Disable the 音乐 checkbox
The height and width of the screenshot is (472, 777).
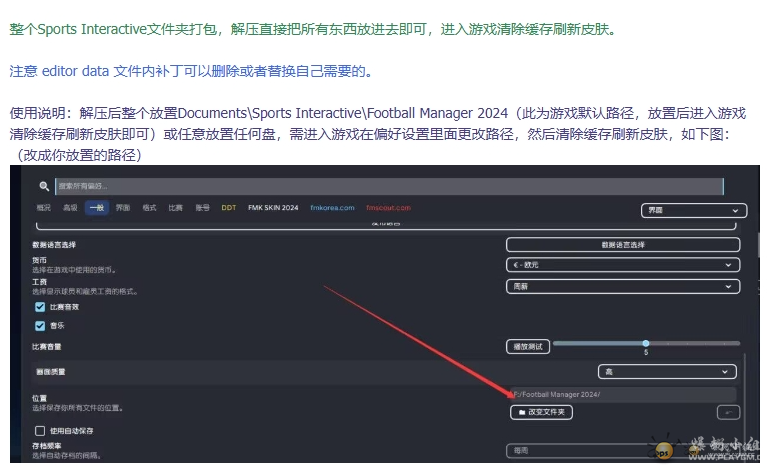pos(40,325)
